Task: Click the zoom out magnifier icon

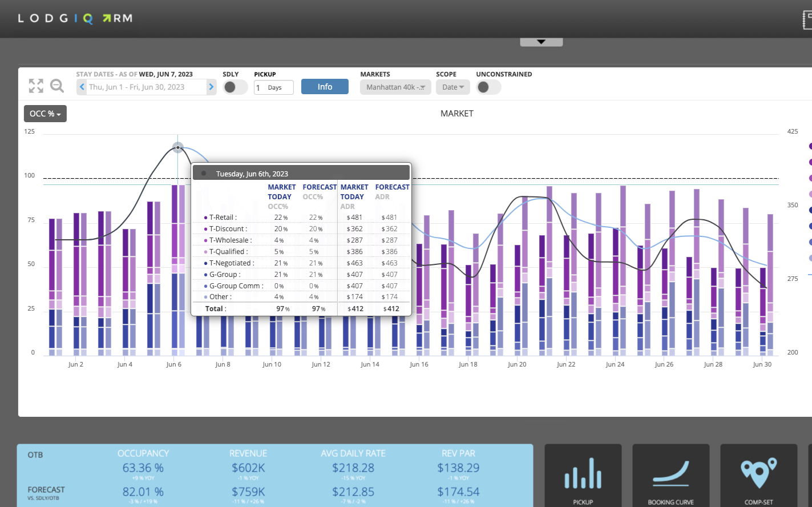Action: point(57,86)
